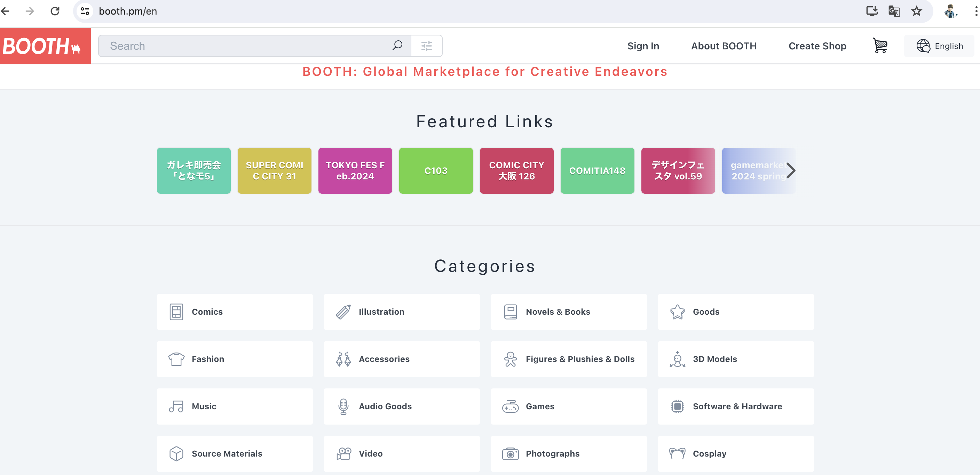
Task: Open the Accessories category
Action: [402, 359]
